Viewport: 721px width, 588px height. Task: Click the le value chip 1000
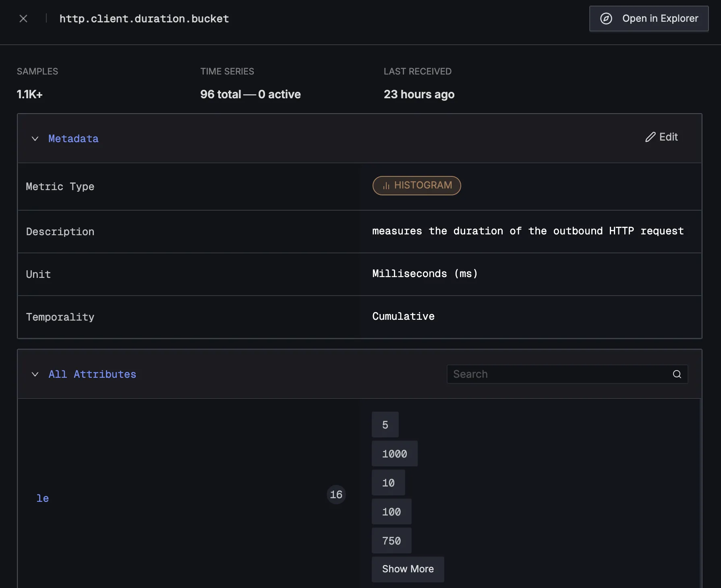pos(394,453)
